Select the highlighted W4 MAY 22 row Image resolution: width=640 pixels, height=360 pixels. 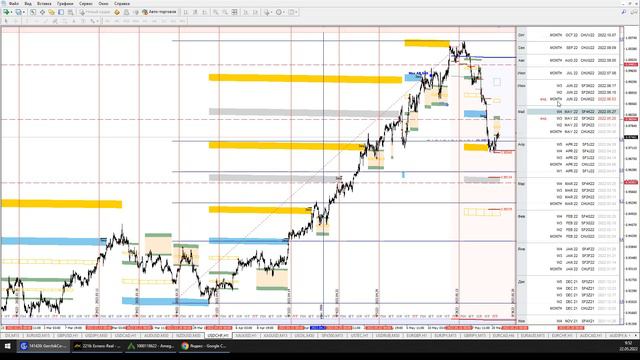click(573, 111)
